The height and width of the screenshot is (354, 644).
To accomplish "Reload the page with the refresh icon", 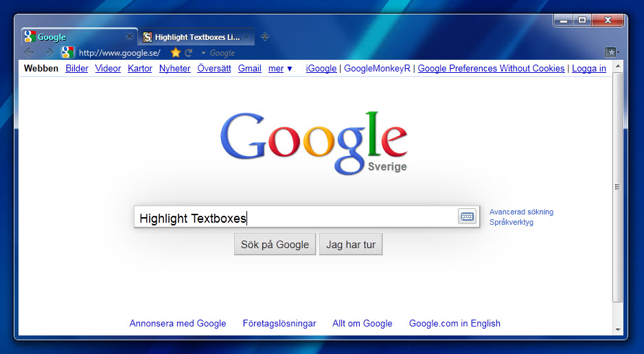I will pos(189,53).
